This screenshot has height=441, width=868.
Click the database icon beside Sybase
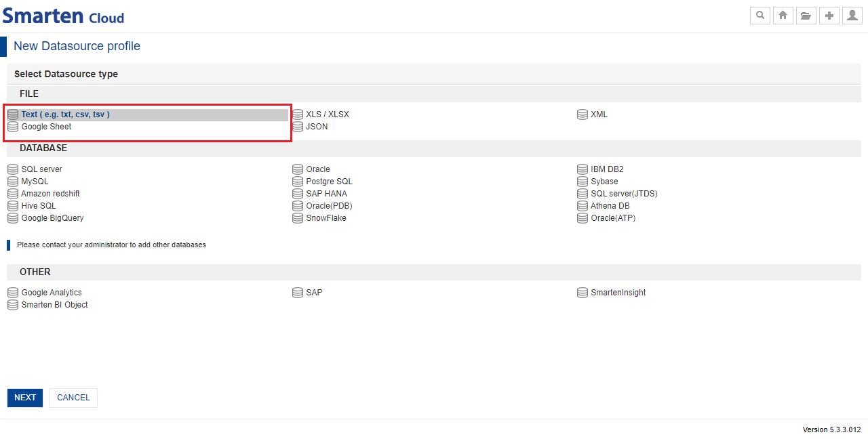point(583,182)
